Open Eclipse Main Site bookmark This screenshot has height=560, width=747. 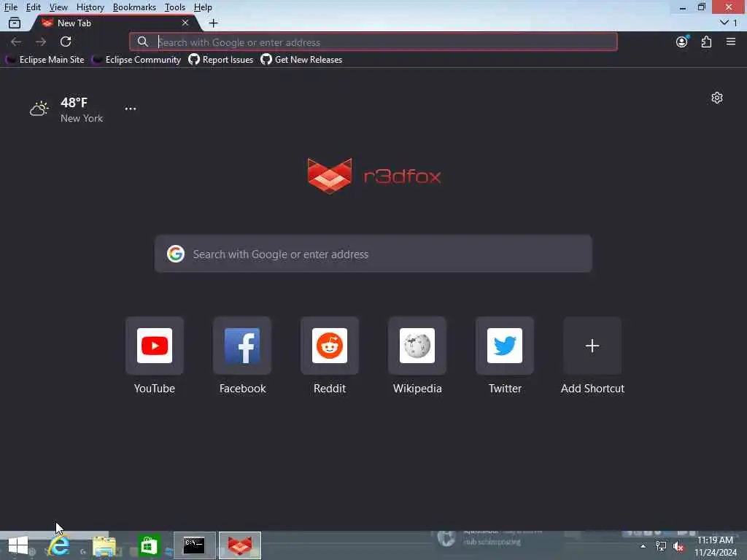point(46,60)
